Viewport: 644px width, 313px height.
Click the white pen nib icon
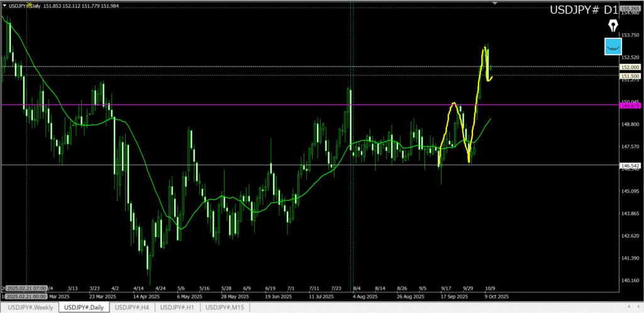[x=613, y=26]
